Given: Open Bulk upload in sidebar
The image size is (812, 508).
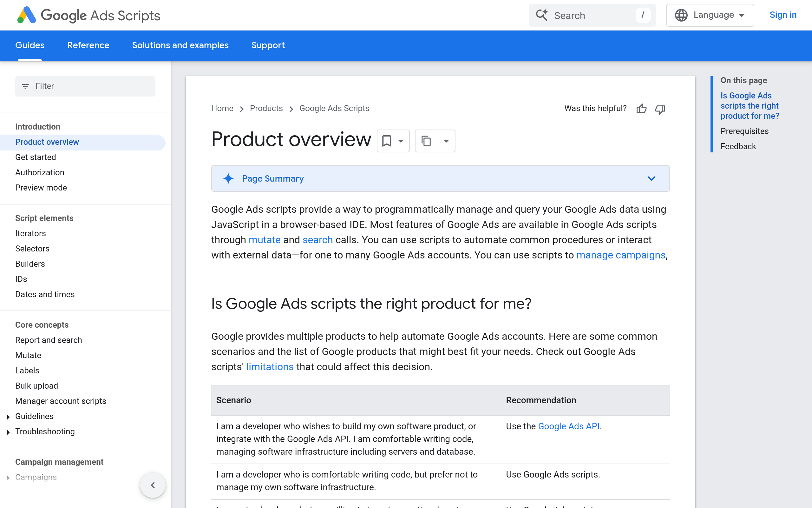Looking at the screenshot, I should point(36,386).
